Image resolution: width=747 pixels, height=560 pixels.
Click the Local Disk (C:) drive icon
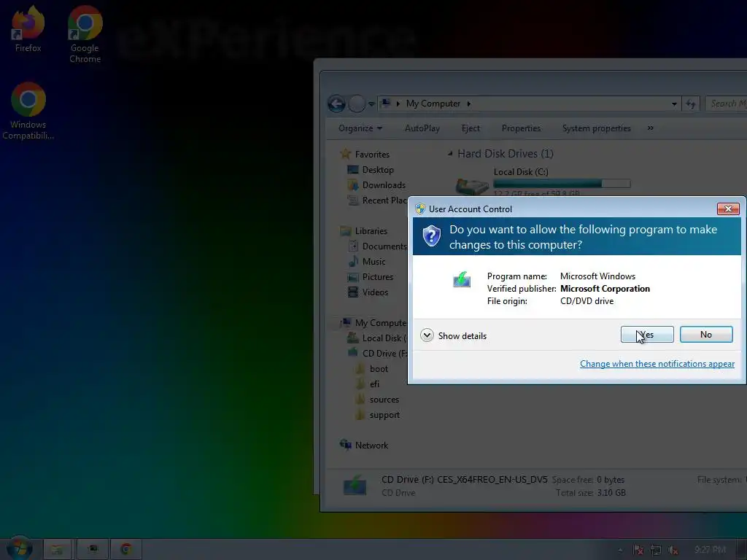pyautogui.click(x=472, y=186)
